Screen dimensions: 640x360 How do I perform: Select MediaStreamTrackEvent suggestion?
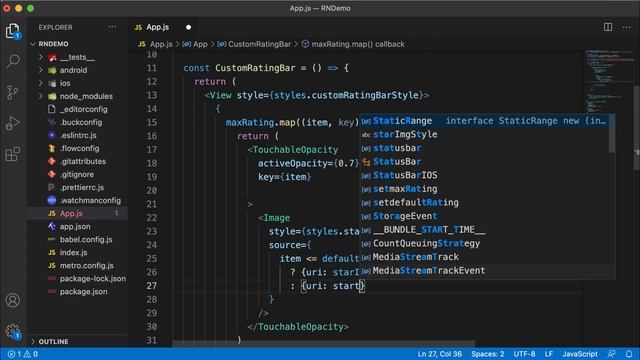(484, 270)
